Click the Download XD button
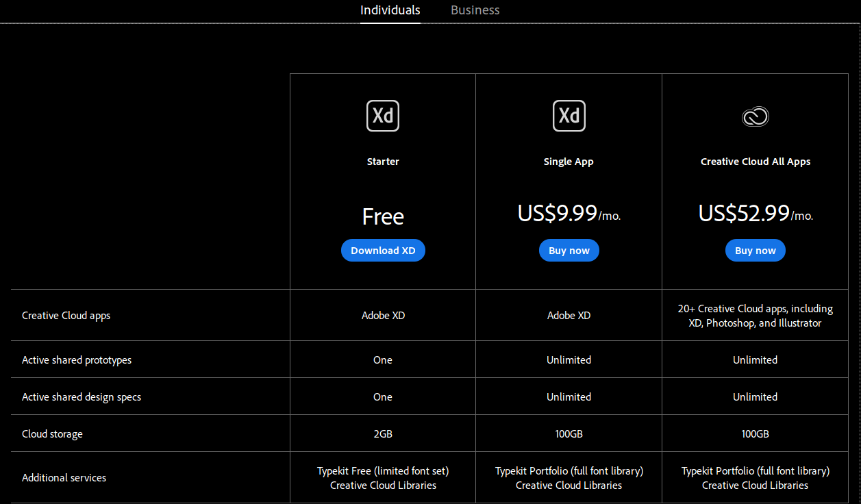Screen dimensions: 861x504 click(383, 251)
